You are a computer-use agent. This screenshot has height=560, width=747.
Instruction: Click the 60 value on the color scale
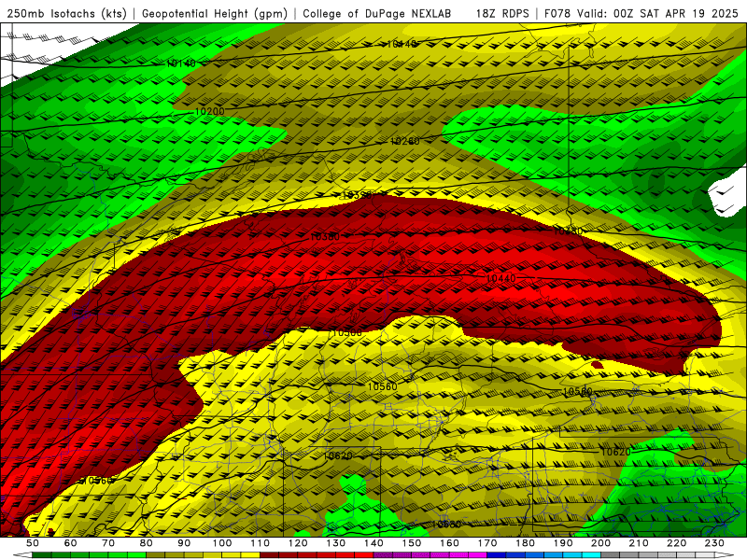[x=71, y=543]
